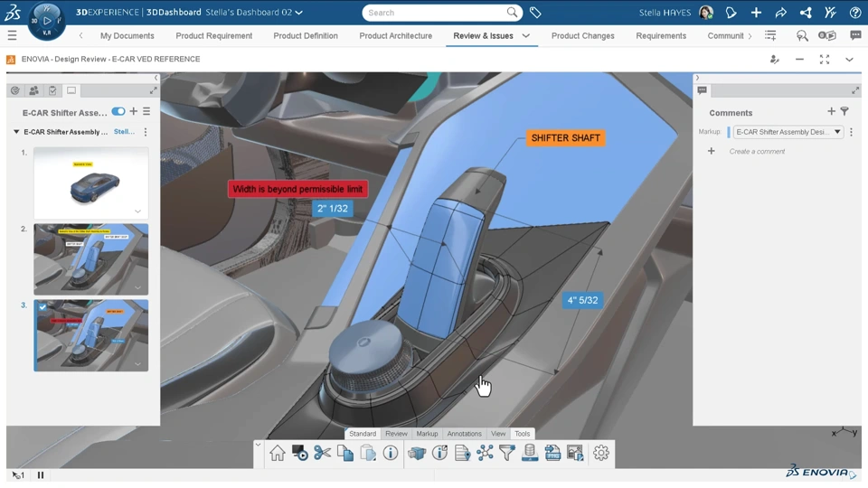
Task: Select the Cut scissors tool
Action: point(322,453)
